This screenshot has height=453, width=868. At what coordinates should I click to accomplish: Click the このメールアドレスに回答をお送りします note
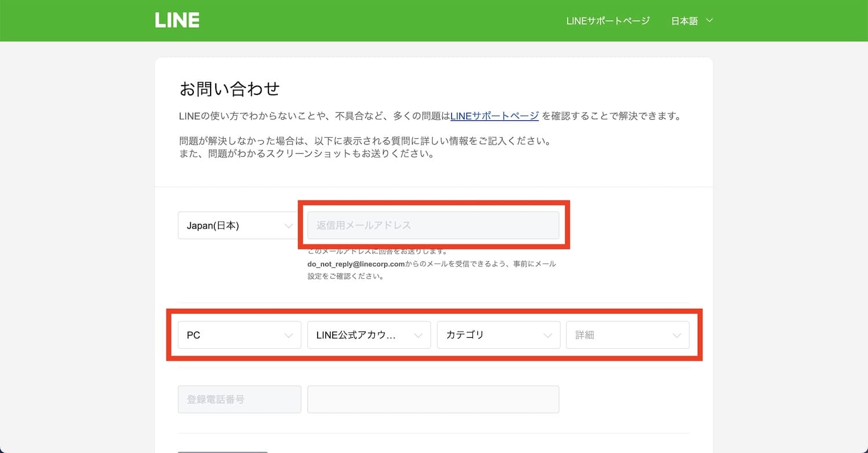(x=377, y=252)
